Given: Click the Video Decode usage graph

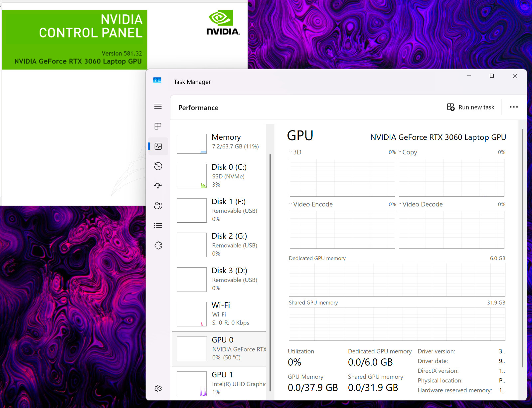Looking at the screenshot, I should [451, 230].
